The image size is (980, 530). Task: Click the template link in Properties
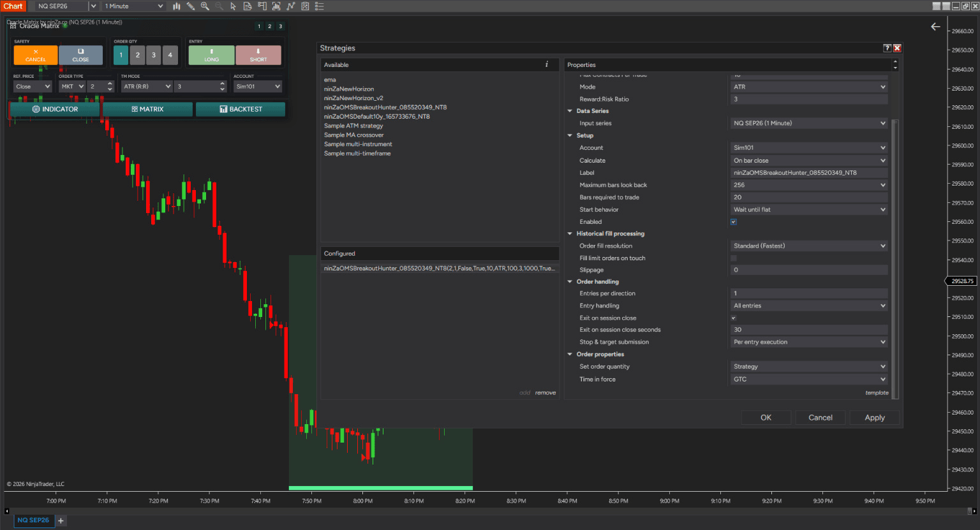[x=877, y=393]
